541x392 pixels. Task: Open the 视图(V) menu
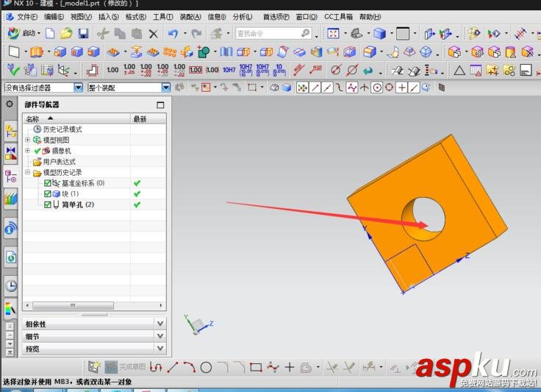(x=82, y=17)
